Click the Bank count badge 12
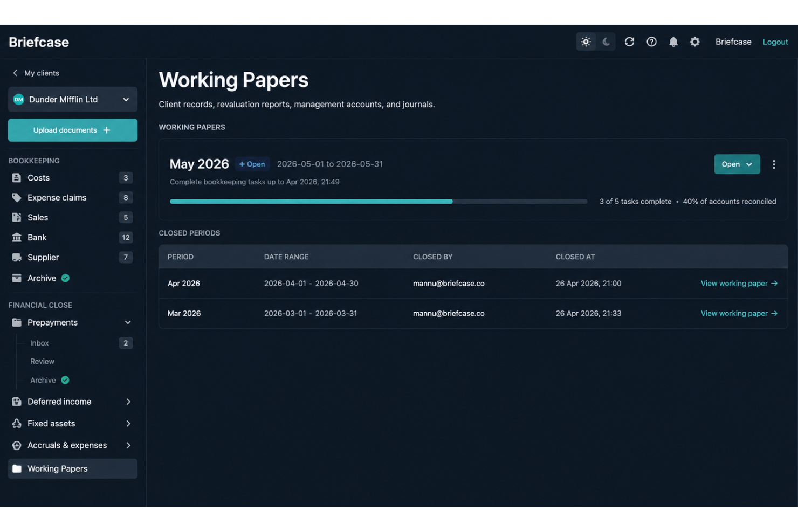Viewport: 798px width, 532px height. [x=126, y=238]
